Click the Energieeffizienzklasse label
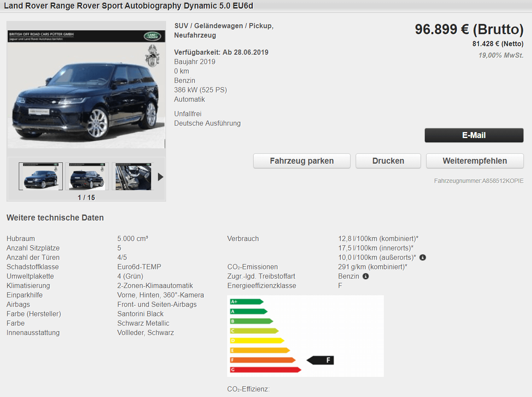The image size is (532, 397). coord(262,286)
